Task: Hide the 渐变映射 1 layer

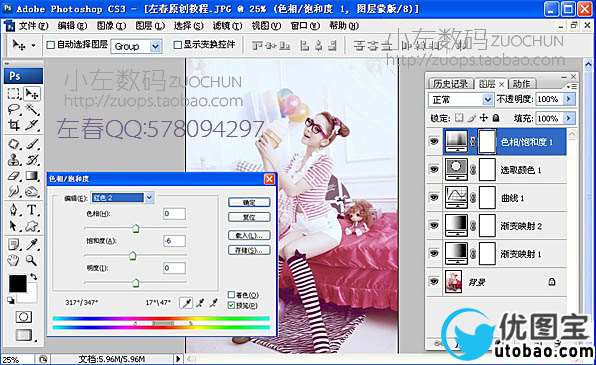Action: point(434,253)
